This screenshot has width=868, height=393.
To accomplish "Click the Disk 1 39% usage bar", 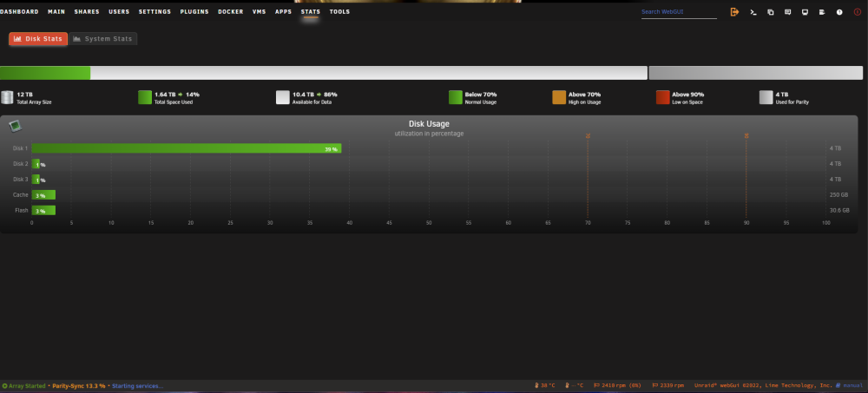I will coord(187,148).
